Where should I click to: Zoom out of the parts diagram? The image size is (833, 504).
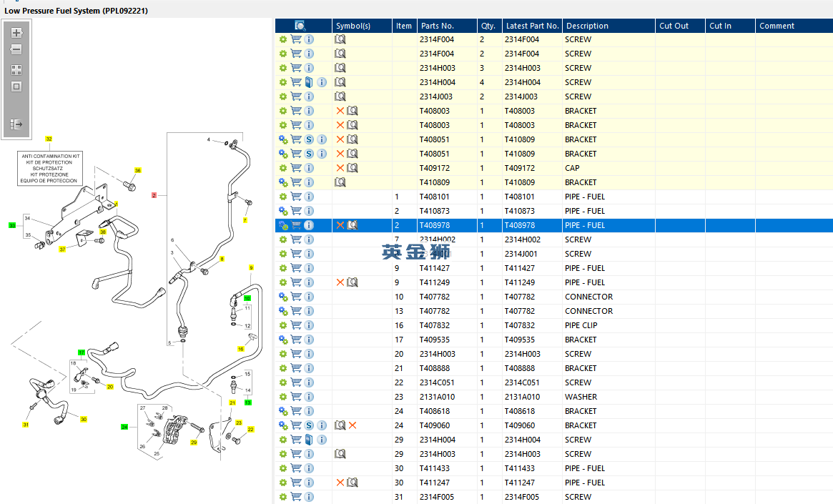tap(16, 50)
